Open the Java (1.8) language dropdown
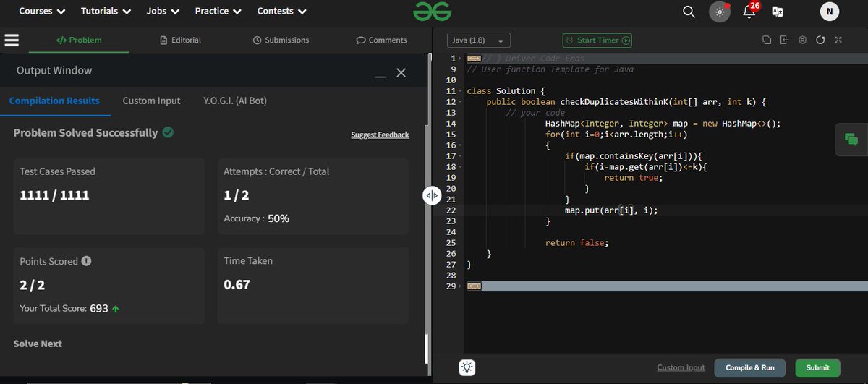Image resolution: width=868 pixels, height=384 pixels. tap(479, 40)
